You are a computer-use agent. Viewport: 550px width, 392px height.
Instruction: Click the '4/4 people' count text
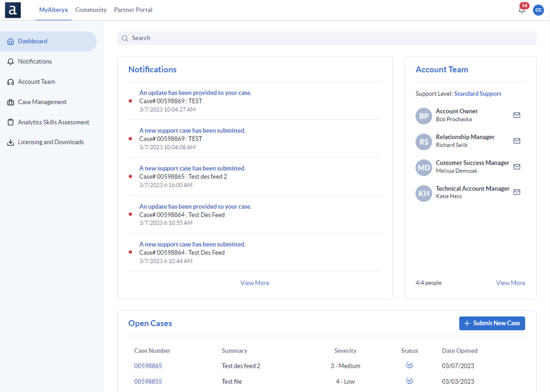[x=428, y=283]
